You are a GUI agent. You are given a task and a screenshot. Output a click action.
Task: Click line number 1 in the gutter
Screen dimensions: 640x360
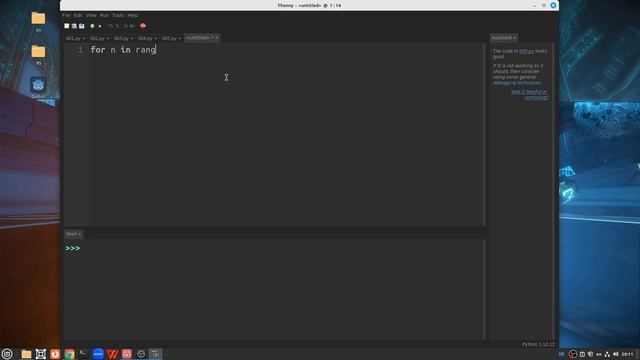coord(80,50)
